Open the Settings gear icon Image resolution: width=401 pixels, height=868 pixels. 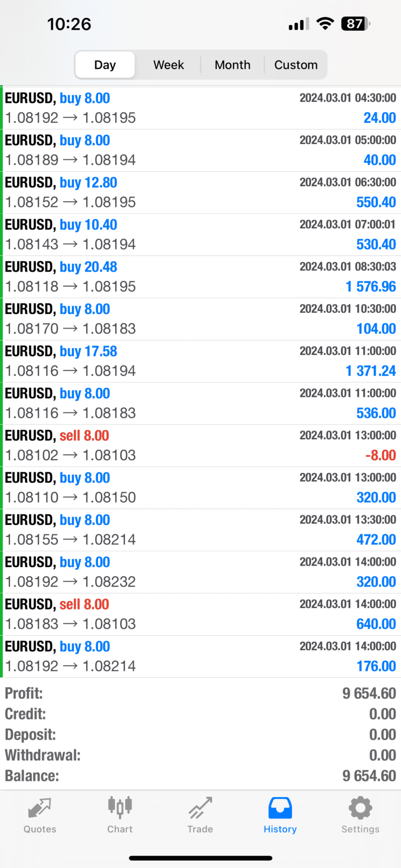tap(360, 807)
